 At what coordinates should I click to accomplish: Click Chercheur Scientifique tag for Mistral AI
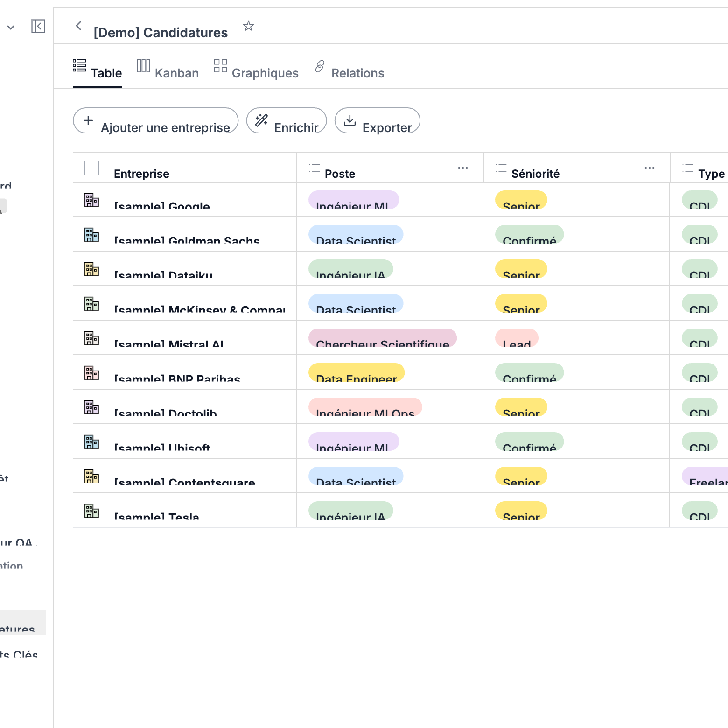[x=383, y=338]
